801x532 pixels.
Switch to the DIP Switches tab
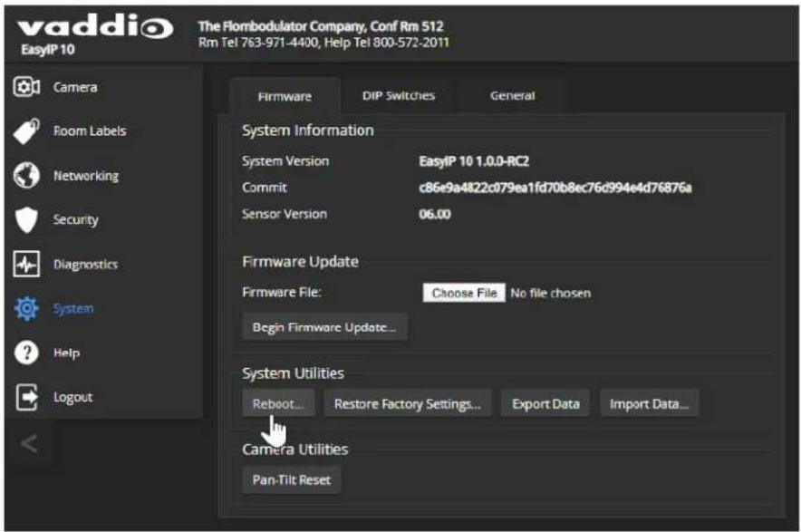399,95
